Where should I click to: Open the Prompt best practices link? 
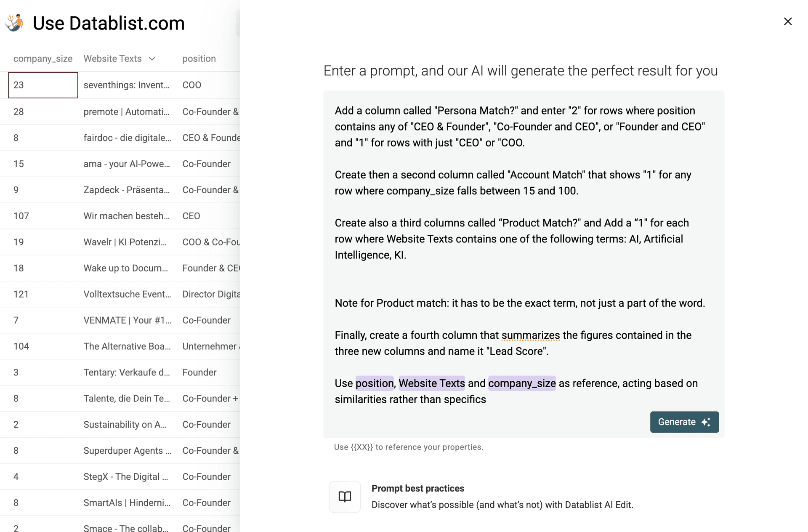tap(417, 488)
